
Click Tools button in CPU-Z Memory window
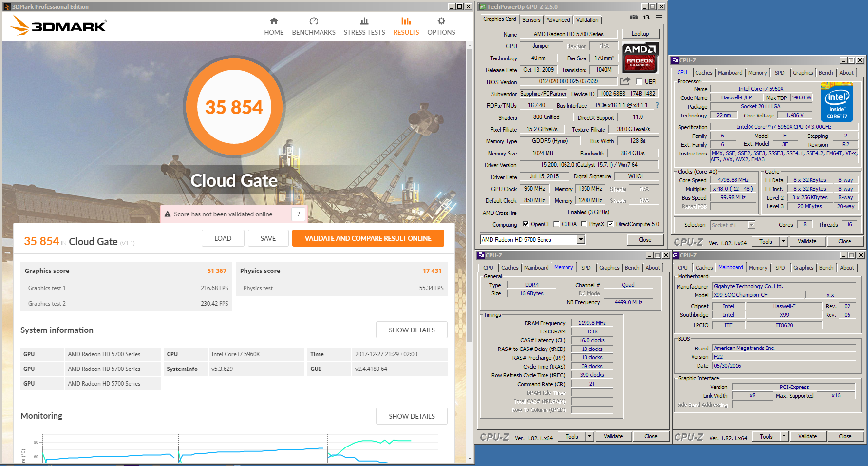[572, 436]
